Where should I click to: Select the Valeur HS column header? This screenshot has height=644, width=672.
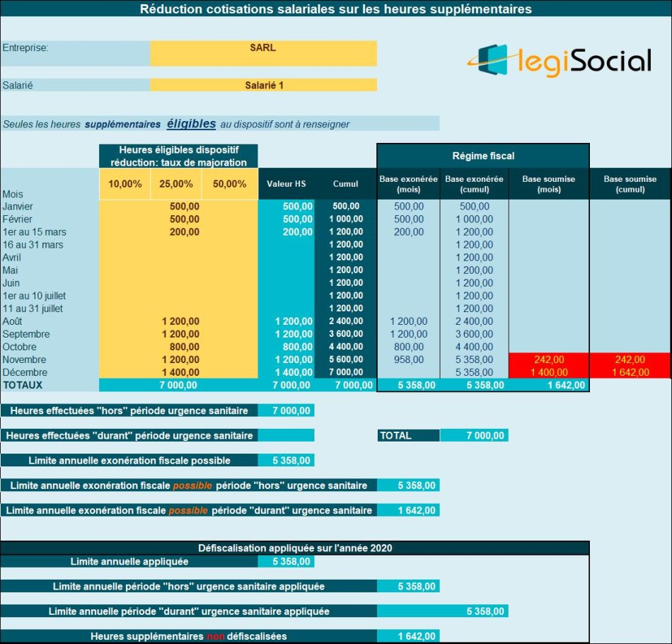pyautogui.click(x=286, y=183)
